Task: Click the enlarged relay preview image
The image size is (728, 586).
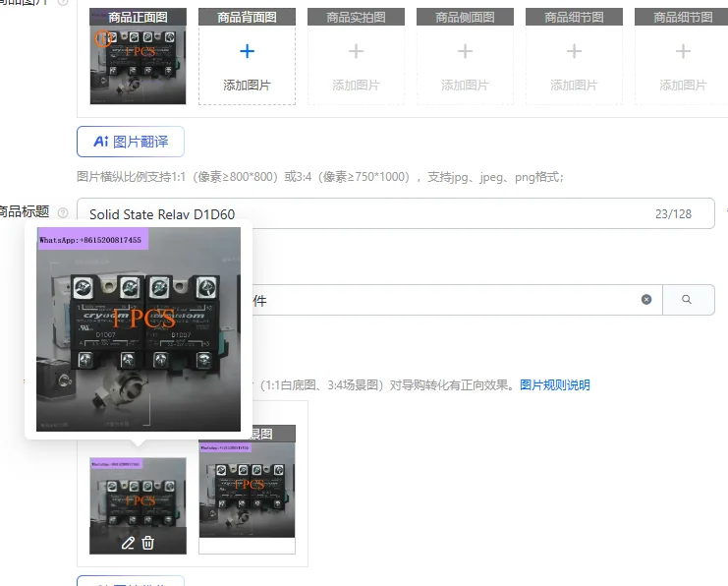Action: [x=139, y=329]
